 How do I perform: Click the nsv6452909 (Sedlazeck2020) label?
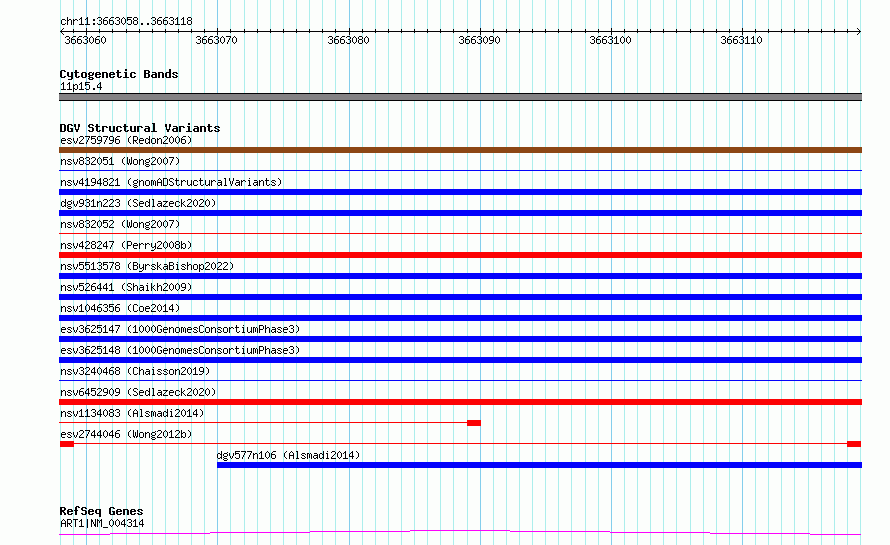(x=138, y=392)
